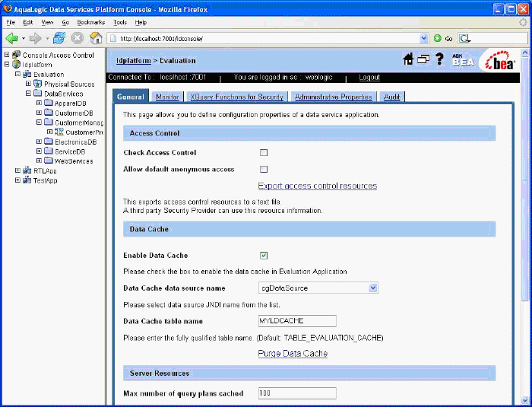
Task: Click the Firefox forward arrow button
Action: (x=35, y=38)
